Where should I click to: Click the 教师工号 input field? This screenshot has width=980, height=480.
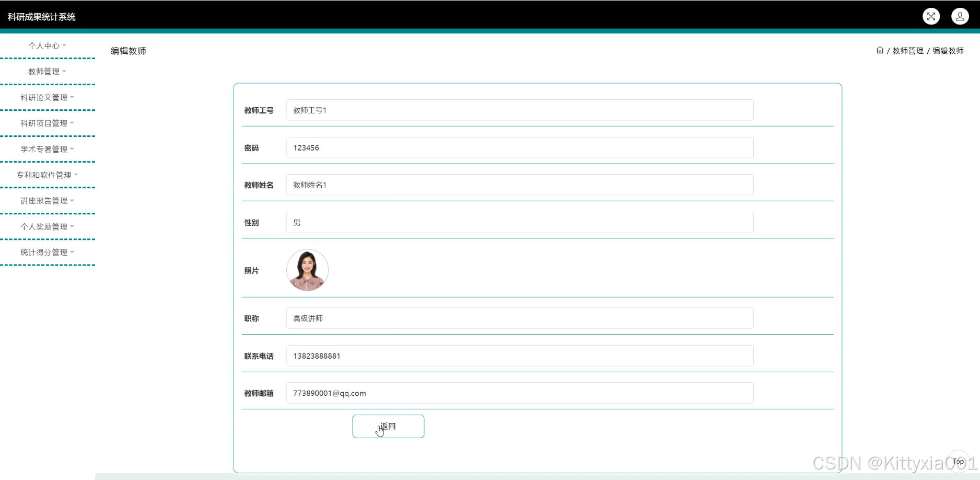click(x=519, y=110)
